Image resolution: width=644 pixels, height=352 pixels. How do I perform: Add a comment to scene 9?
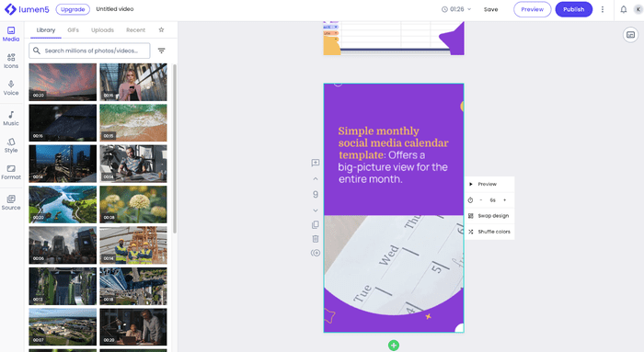(x=316, y=163)
